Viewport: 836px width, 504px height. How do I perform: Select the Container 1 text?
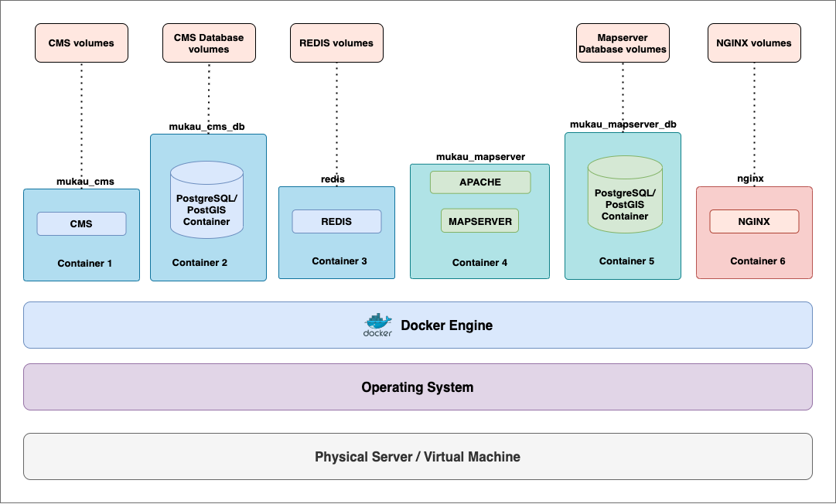click(x=85, y=263)
